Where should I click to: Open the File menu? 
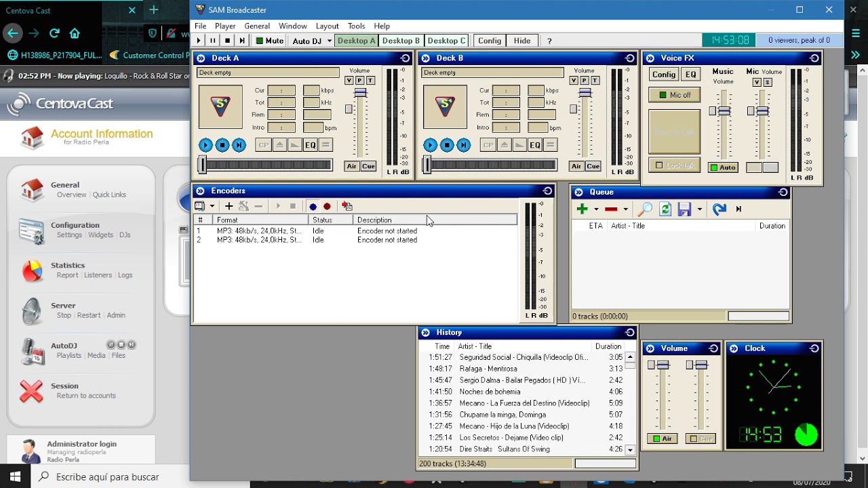tap(200, 26)
